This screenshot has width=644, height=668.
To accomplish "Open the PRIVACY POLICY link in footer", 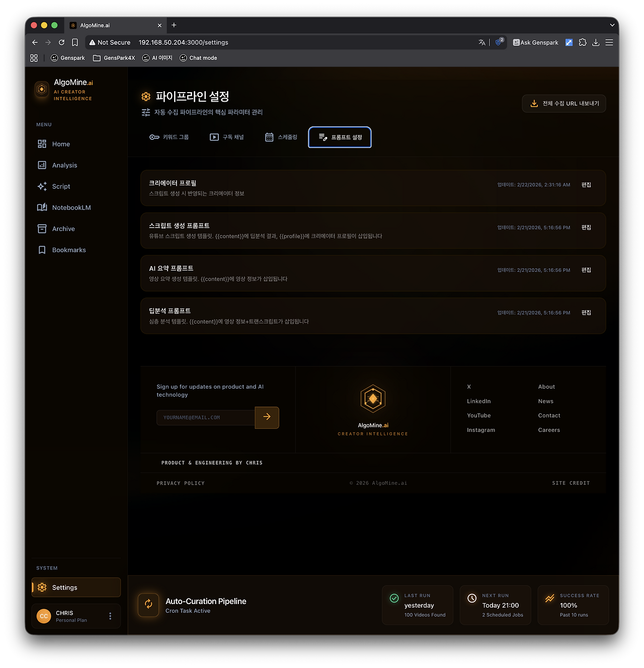I will (x=180, y=483).
